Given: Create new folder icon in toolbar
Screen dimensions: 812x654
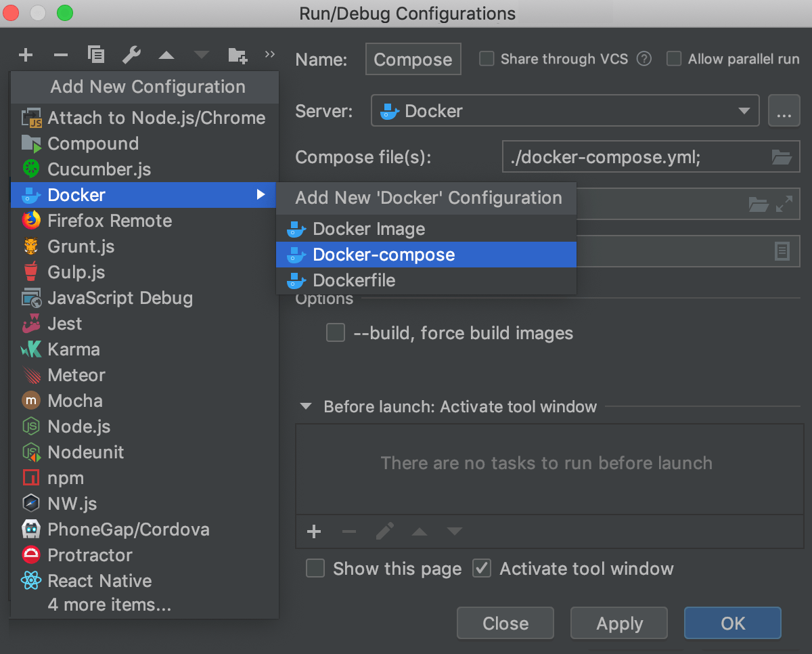Looking at the screenshot, I should point(238,55).
